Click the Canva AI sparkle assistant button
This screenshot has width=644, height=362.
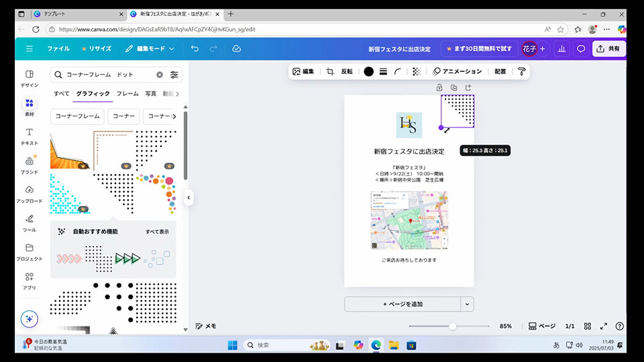pos(29,319)
